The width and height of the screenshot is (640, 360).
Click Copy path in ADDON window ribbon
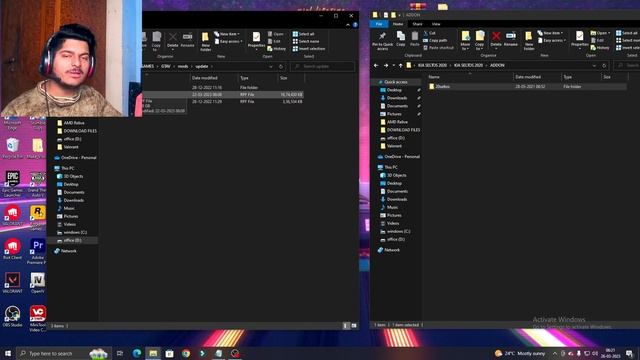(x=435, y=40)
